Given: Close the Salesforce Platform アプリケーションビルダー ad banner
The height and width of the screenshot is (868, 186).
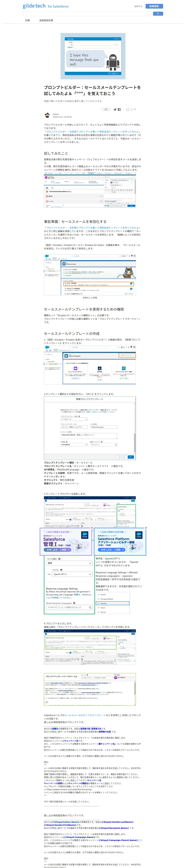Looking at the screenshot, I should click(x=146, y=528).
